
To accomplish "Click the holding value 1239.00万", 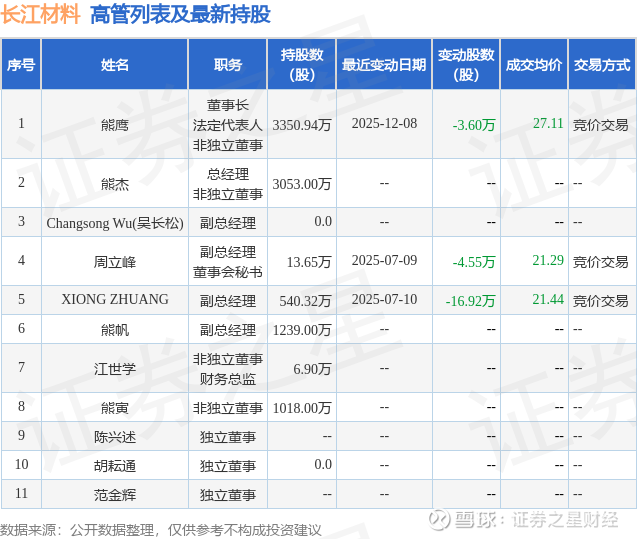I will pos(302,330).
